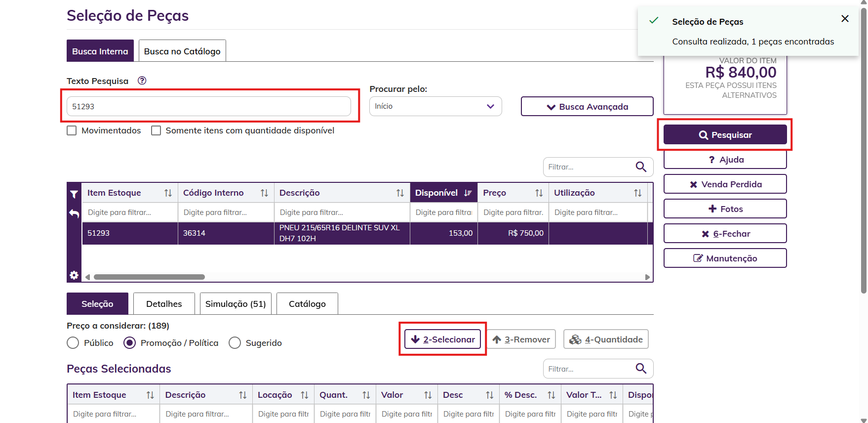Sort selected parts by Valor arrows
This screenshot has height=423, width=868.
pos(428,395)
